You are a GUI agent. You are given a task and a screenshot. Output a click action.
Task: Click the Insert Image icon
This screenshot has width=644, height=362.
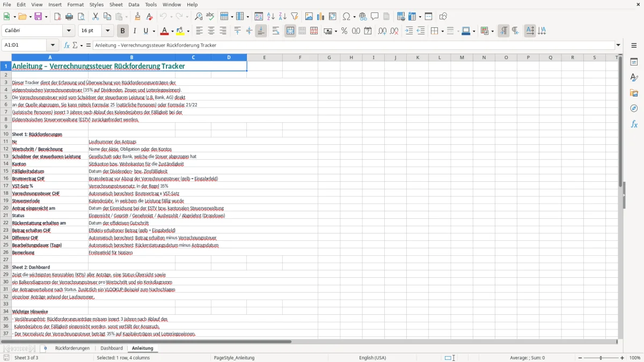click(x=309, y=17)
